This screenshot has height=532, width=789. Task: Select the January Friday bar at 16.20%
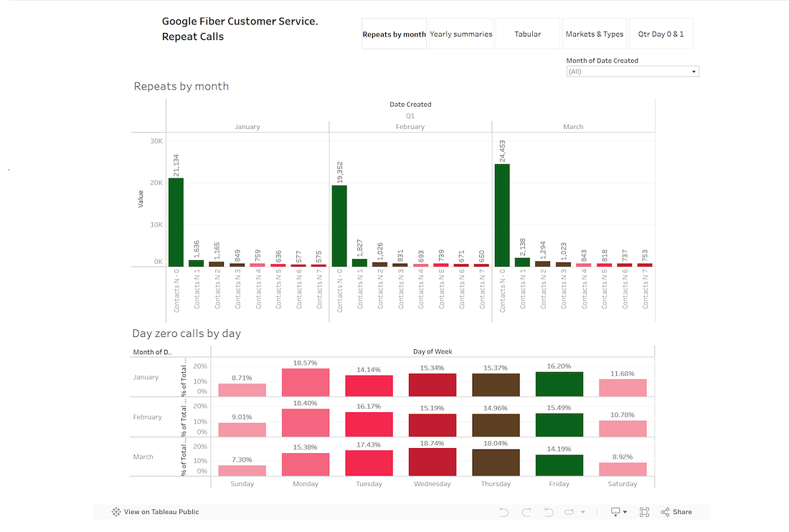click(559, 385)
